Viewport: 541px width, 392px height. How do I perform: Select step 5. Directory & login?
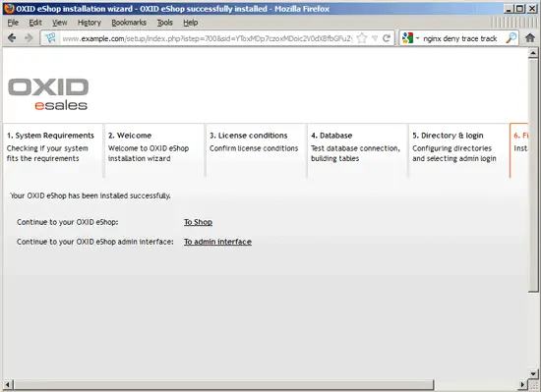[458, 150]
